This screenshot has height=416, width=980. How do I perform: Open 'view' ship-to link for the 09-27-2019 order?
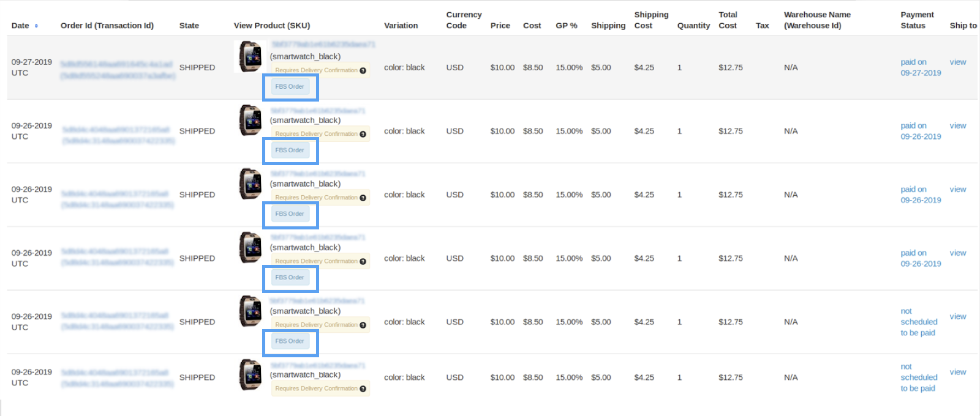pos(957,62)
